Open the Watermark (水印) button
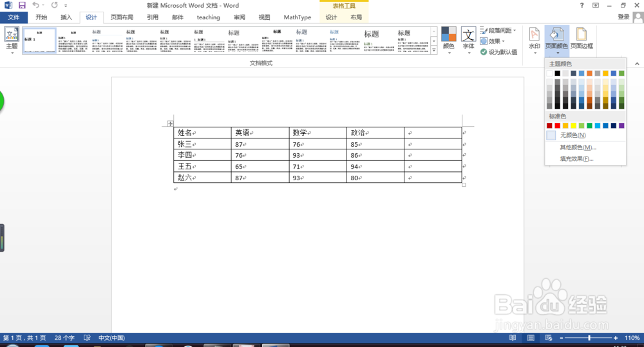 pyautogui.click(x=535, y=40)
